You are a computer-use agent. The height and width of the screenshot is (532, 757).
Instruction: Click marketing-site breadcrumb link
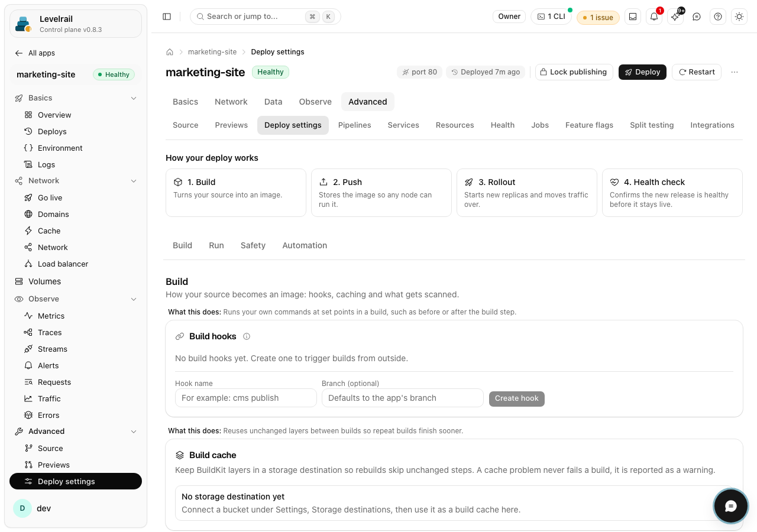(212, 52)
